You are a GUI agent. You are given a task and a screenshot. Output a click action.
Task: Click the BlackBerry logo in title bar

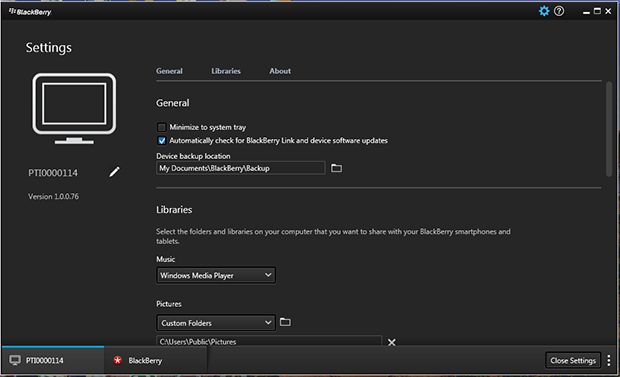pyautogui.click(x=30, y=12)
